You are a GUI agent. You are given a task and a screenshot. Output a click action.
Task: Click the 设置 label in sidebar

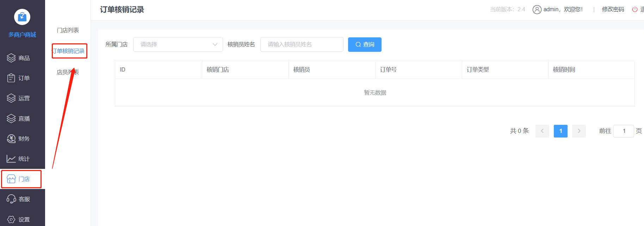[x=24, y=219]
